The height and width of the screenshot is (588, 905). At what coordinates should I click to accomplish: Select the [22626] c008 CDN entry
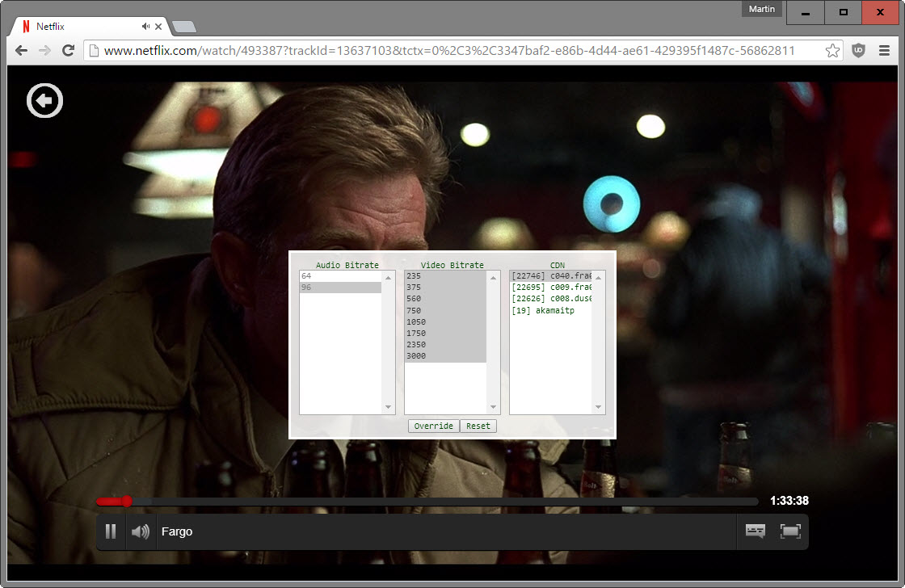click(551, 299)
